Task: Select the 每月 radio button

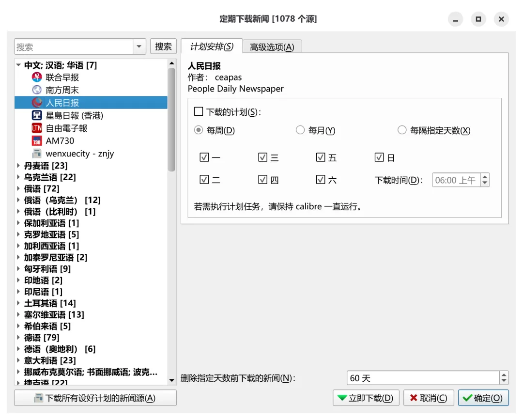Action: [300, 130]
